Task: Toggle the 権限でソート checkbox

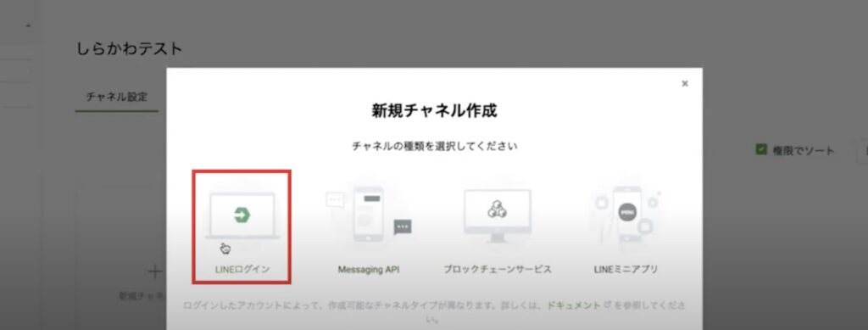Action: pyautogui.click(x=761, y=149)
